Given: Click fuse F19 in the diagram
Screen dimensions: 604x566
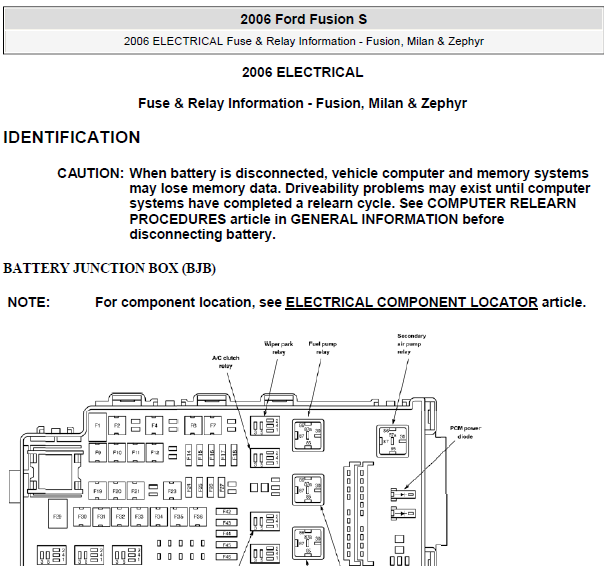Looking at the screenshot, I should [98, 491].
